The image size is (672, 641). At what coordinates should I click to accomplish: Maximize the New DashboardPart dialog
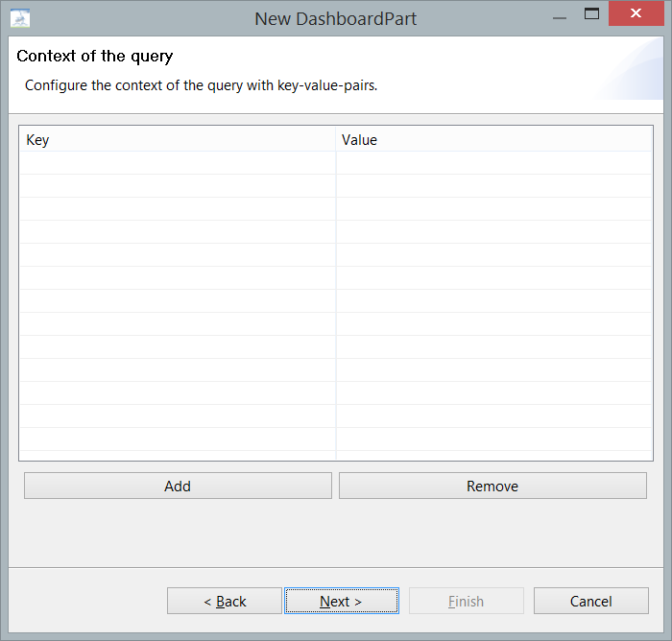point(591,15)
